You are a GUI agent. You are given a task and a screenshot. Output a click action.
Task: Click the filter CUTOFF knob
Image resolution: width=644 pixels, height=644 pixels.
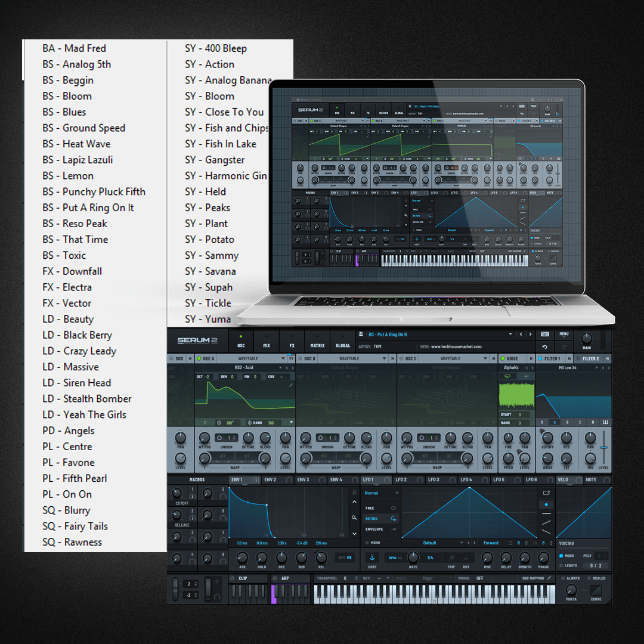(x=547, y=437)
